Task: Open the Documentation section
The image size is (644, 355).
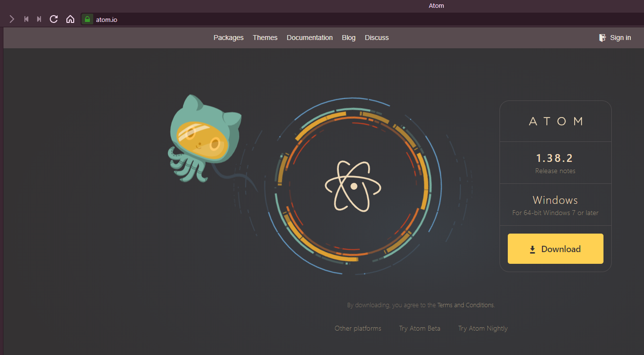Action: click(310, 38)
